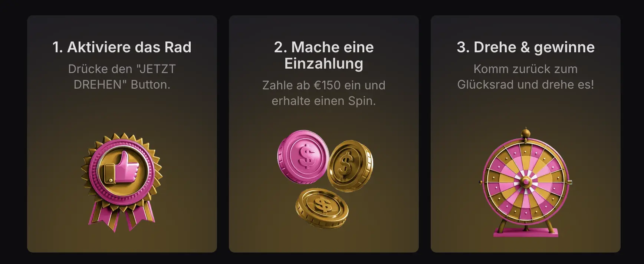Screen dimensions: 644x264
Task: Open the third step spin card
Action: click(526, 134)
